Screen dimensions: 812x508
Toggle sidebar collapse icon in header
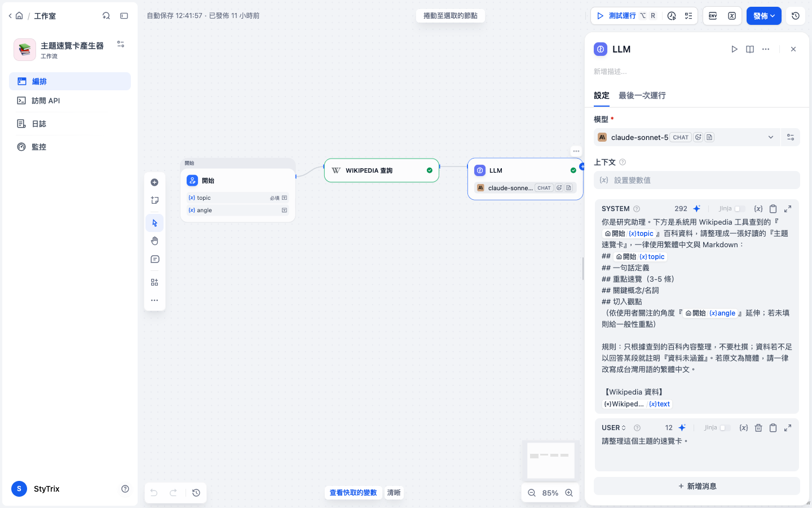click(124, 16)
